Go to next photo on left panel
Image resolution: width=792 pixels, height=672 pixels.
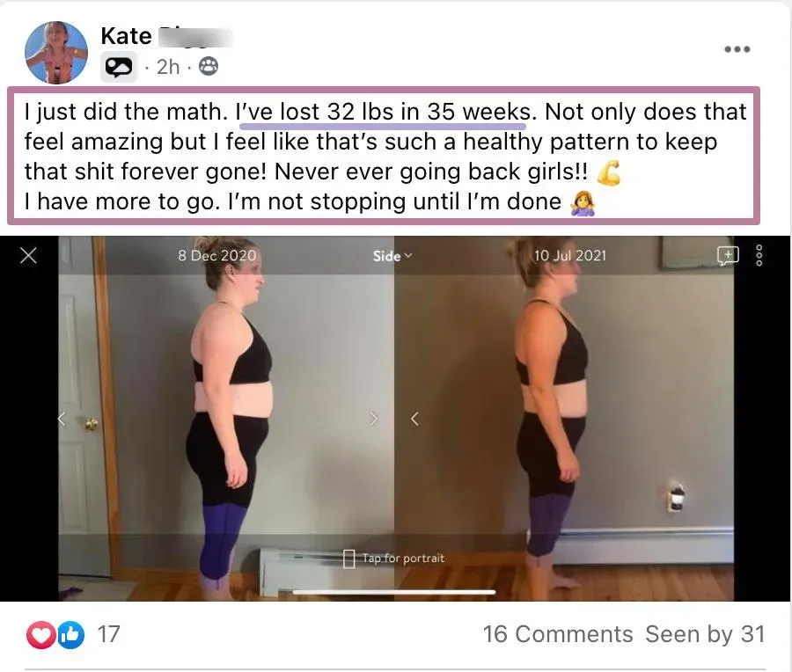373,419
